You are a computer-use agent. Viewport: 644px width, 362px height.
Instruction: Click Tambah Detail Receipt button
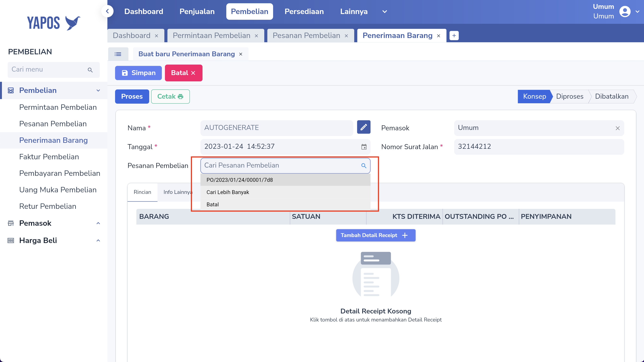tap(376, 235)
